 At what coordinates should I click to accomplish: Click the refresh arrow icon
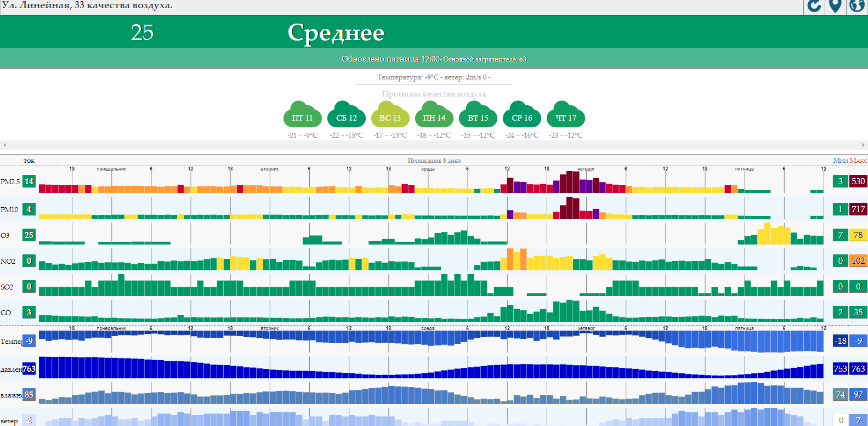coord(814,6)
